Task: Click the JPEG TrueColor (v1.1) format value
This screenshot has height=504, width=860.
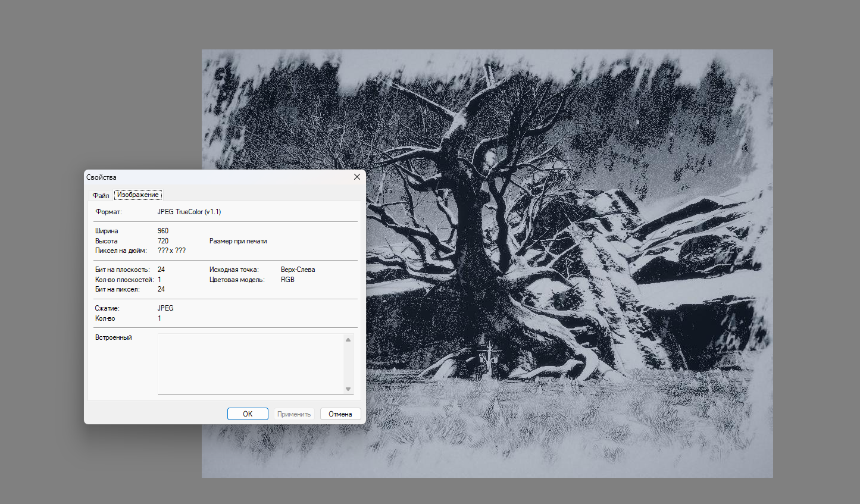Action: pos(189,212)
